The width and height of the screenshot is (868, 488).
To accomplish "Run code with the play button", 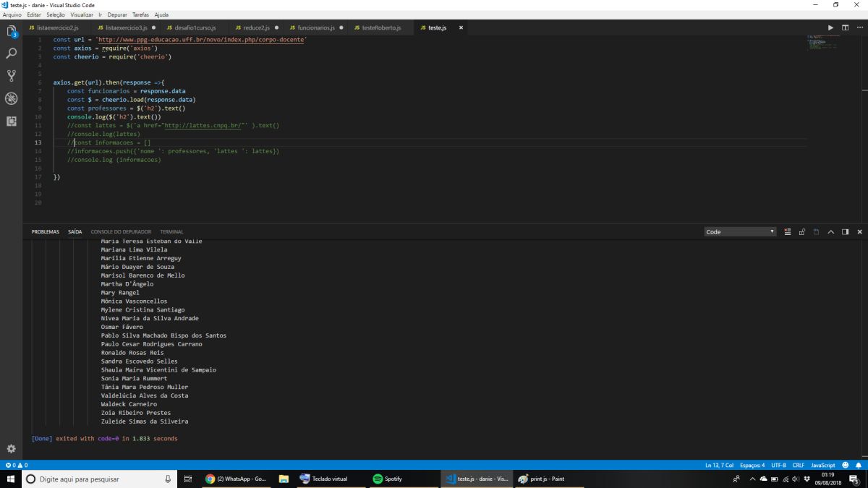I will coord(830,27).
